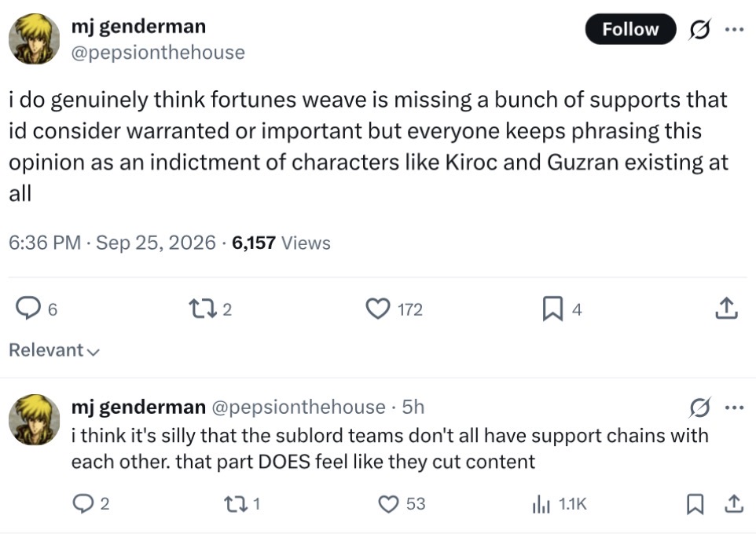Open more options on reply tweet

coord(734,408)
